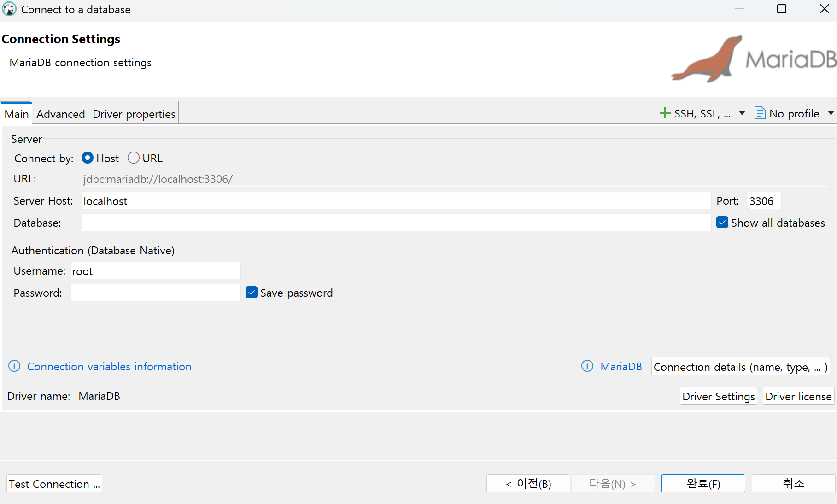Open Driver Settings
Viewport: 837px width, 504px height.
point(719,396)
